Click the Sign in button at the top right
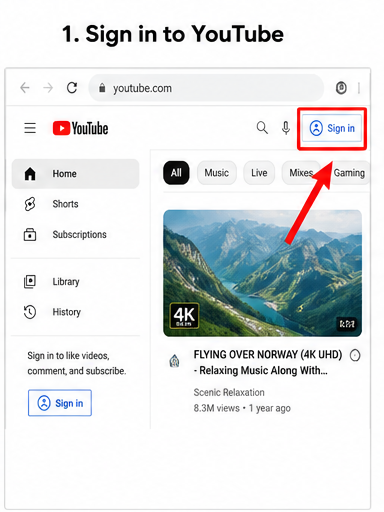 point(332,128)
